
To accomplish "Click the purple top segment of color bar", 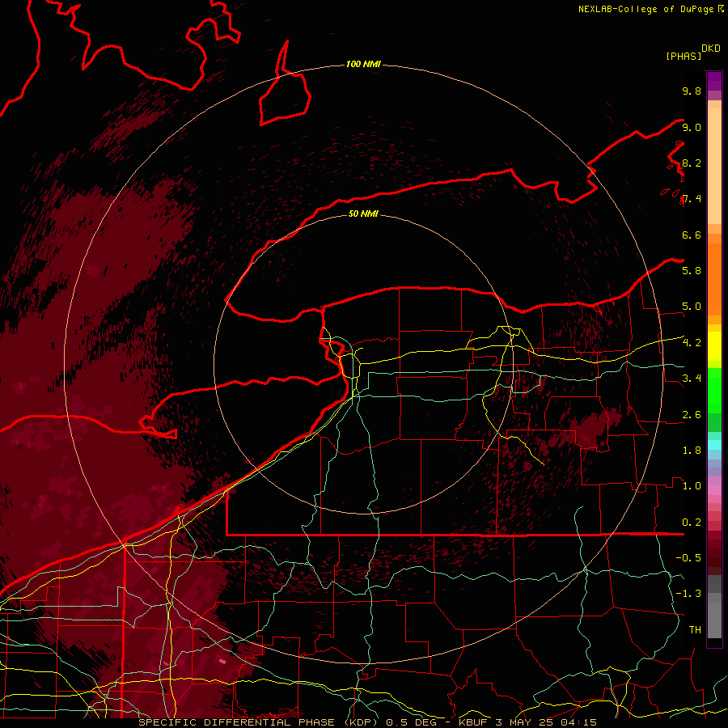I will pyautogui.click(x=714, y=81).
